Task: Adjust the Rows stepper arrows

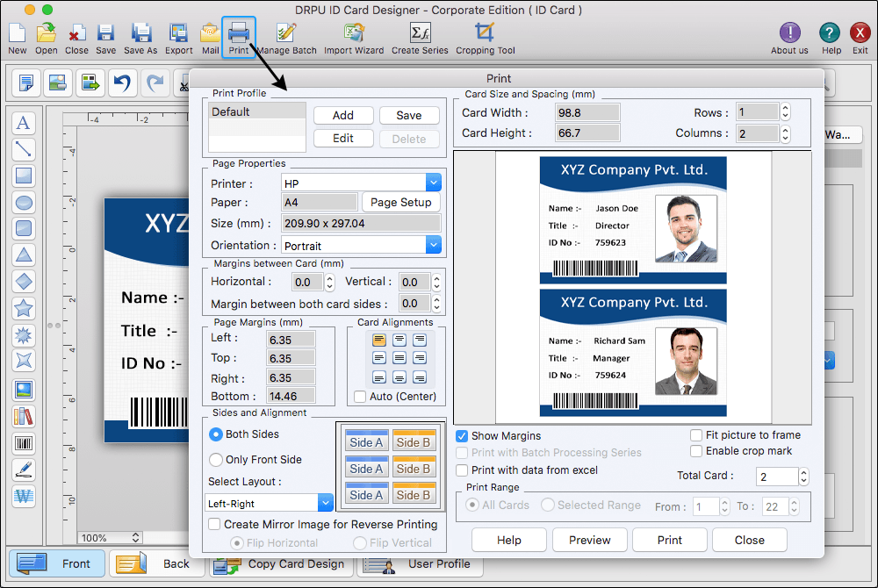Action: [785, 111]
